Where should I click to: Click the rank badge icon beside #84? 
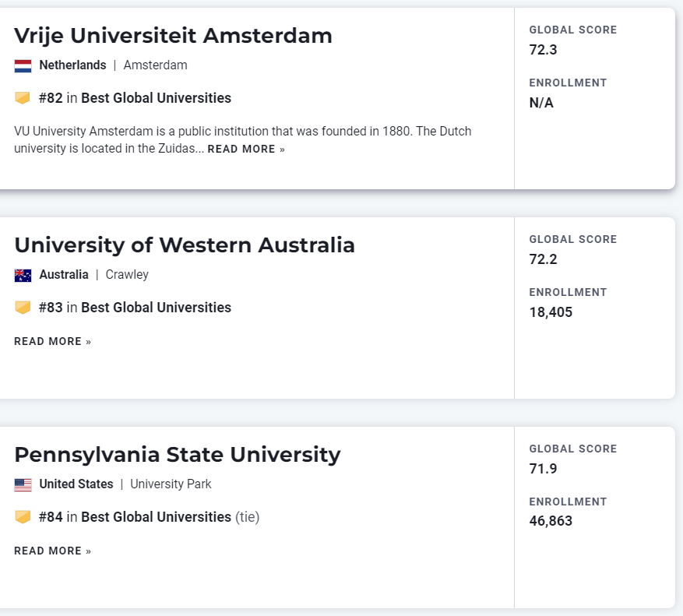[23, 517]
